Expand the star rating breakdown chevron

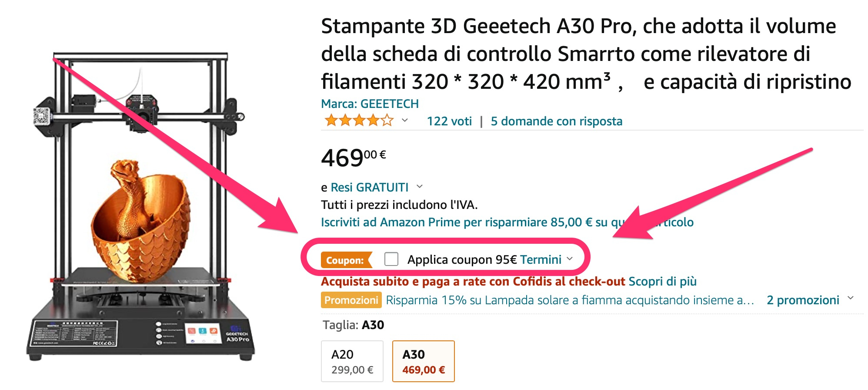(405, 120)
